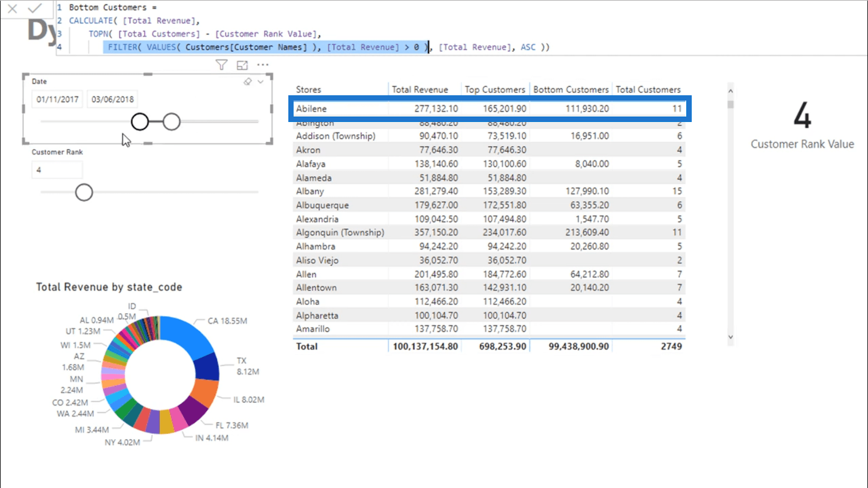Screen dimensions: 868x488
Task: Edit the end date 03/06/2018 field
Action: coord(112,99)
